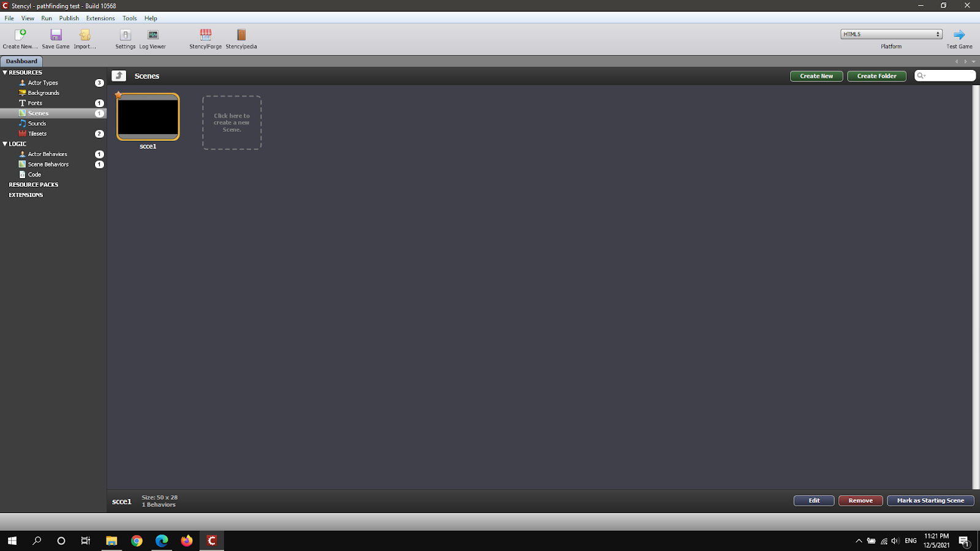Click the Actor Types sidebar icon
Viewport: 980px width, 551px height.
[23, 83]
